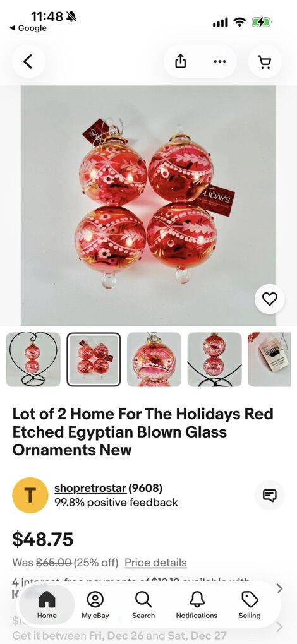Select the four-ornament thumbnail
Screen dimensions: 297x644
click(x=94, y=359)
